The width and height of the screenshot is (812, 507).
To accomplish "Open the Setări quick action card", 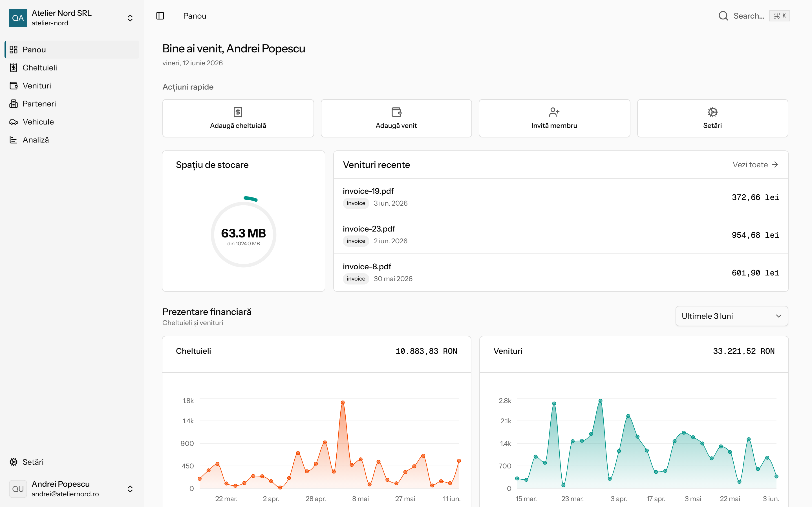I will [x=712, y=118].
